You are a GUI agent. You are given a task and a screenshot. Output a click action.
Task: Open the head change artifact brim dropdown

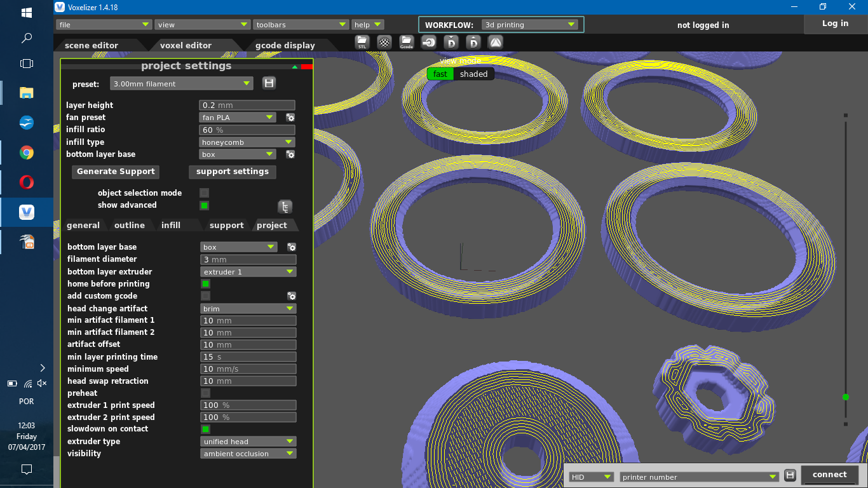pyautogui.click(x=248, y=309)
